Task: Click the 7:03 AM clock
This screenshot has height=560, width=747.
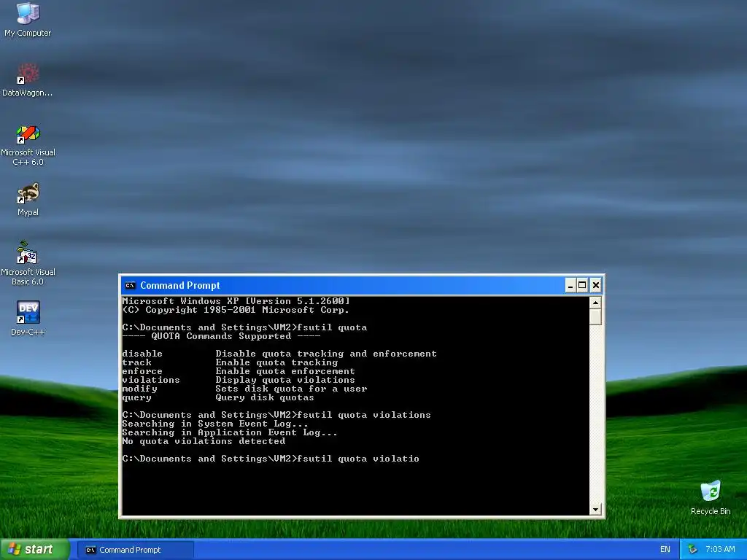Action: coord(720,550)
